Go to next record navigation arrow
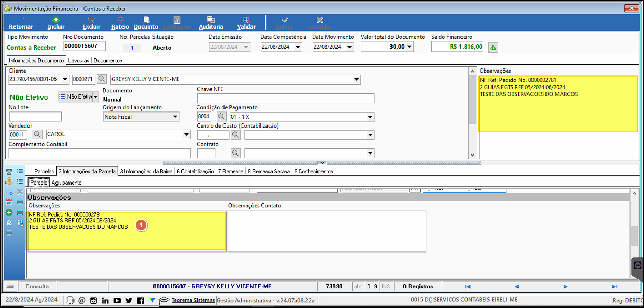The height and width of the screenshot is (308, 644). [x=565, y=286]
